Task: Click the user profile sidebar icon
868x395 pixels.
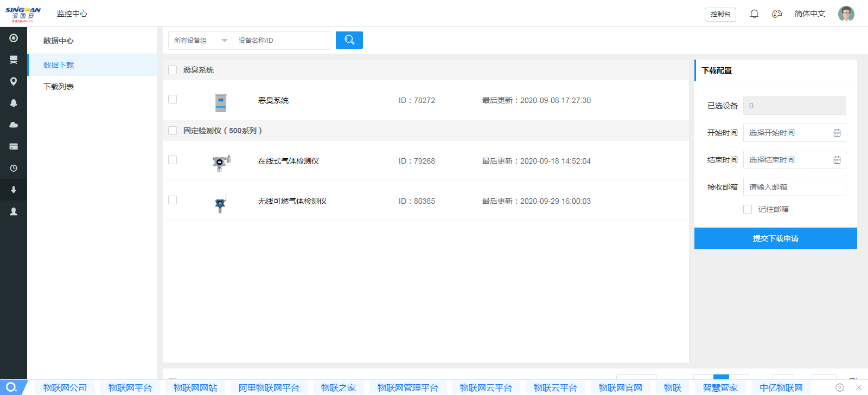Action: coord(14,211)
